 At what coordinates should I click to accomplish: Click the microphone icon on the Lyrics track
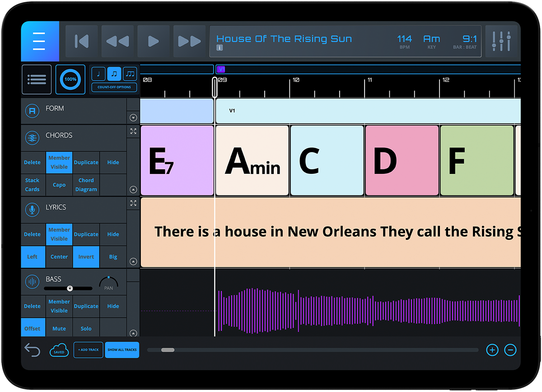tap(32, 209)
